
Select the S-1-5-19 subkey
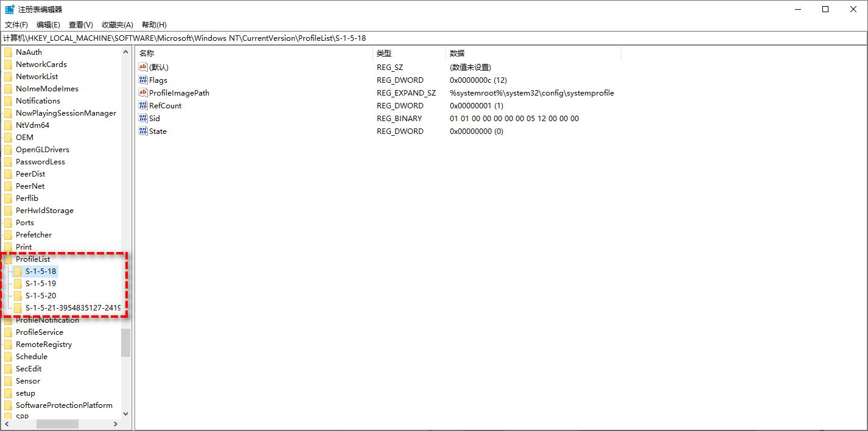41,284
